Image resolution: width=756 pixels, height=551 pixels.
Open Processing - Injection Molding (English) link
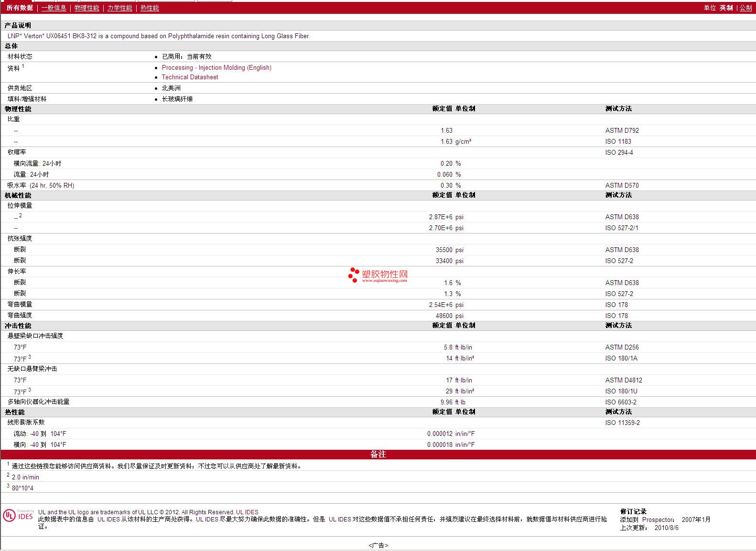216,67
